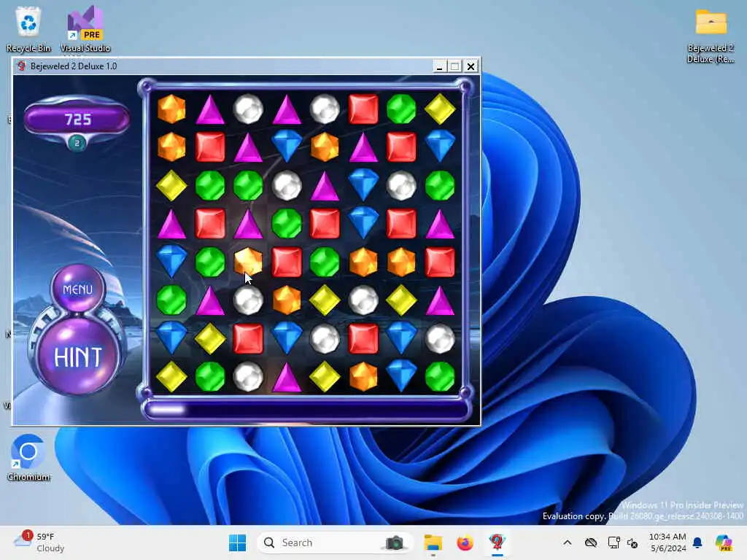Open the Windows Start menu
Image resolution: width=747 pixels, height=560 pixels.
[x=237, y=542]
